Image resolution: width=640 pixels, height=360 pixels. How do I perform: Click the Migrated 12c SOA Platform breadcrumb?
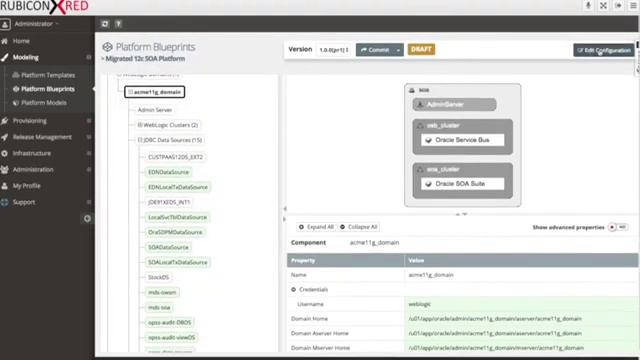pyautogui.click(x=145, y=59)
